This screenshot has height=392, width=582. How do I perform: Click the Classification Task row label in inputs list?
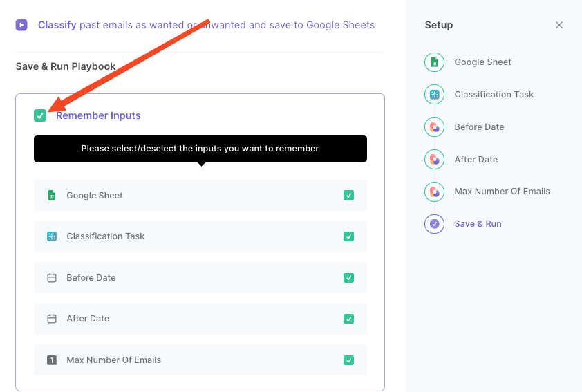106,236
